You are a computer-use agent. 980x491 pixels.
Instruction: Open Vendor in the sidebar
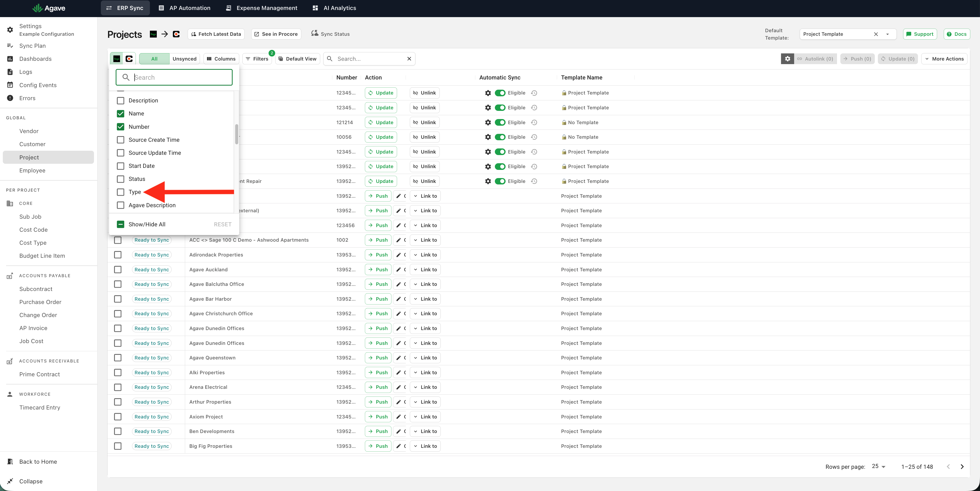coord(29,131)
